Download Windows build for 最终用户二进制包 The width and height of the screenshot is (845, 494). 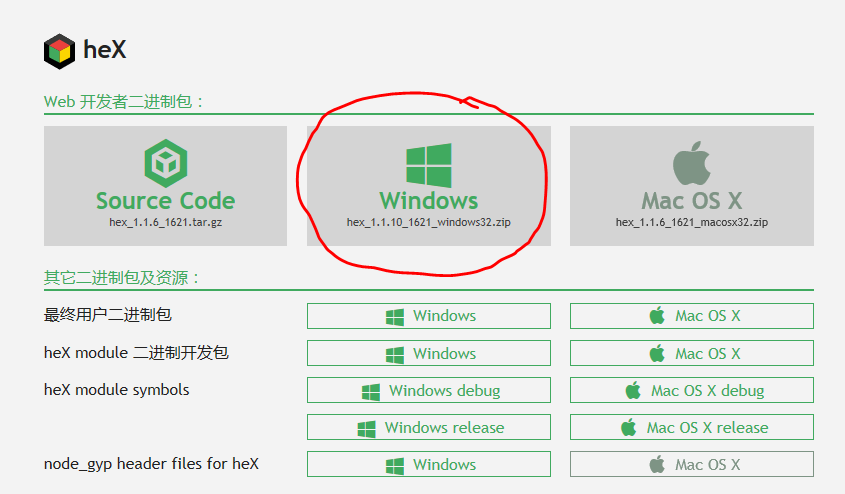click(429, 316)
